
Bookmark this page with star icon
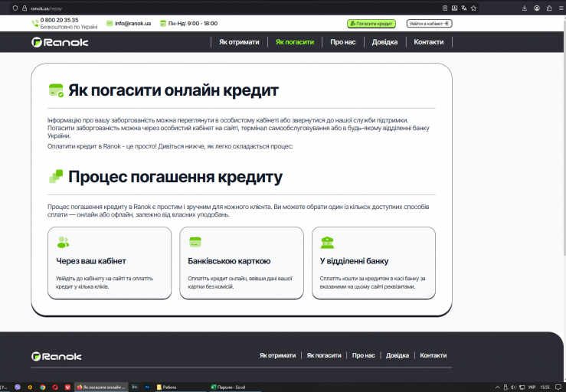(x=473, y=8)
